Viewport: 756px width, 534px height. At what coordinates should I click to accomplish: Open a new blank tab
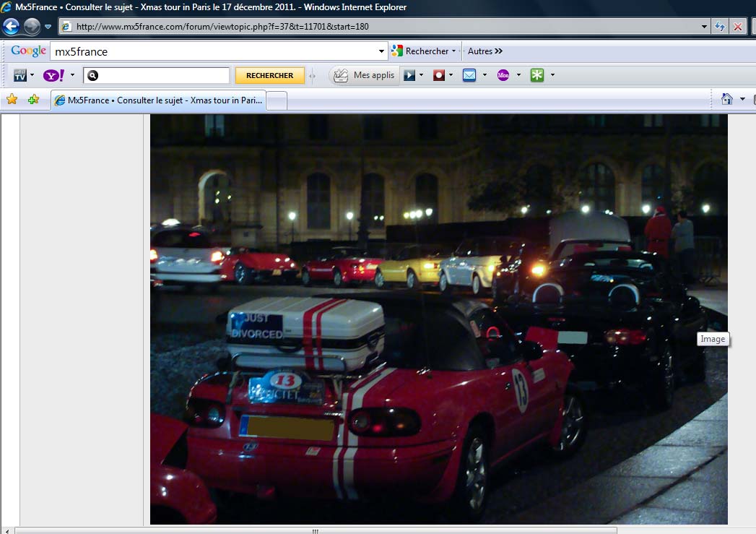coord(277,101)
